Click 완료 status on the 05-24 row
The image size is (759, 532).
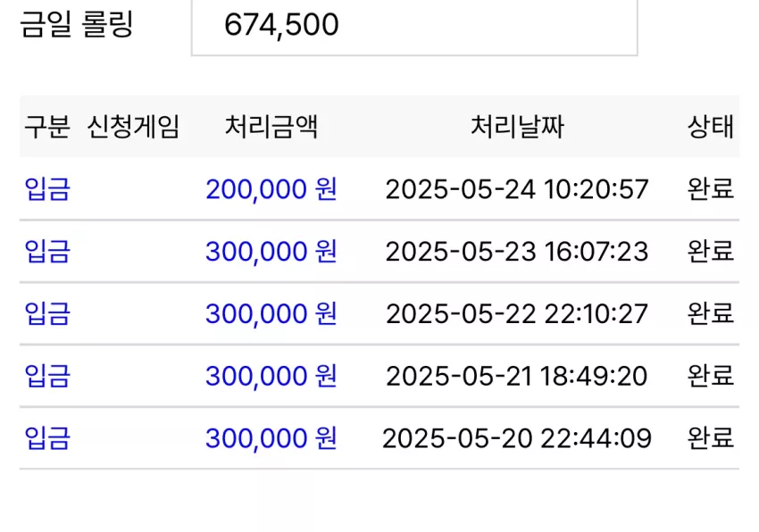[x=711, y=189]
